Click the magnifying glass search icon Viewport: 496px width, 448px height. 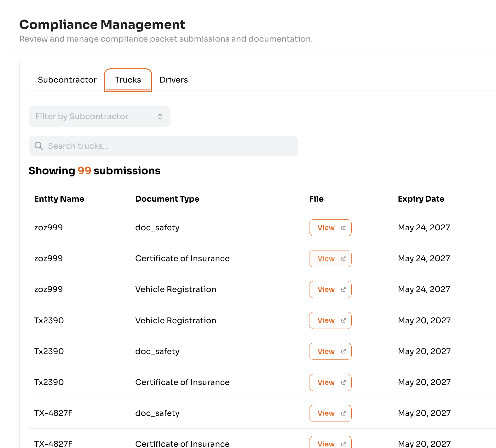click(39, 146)
